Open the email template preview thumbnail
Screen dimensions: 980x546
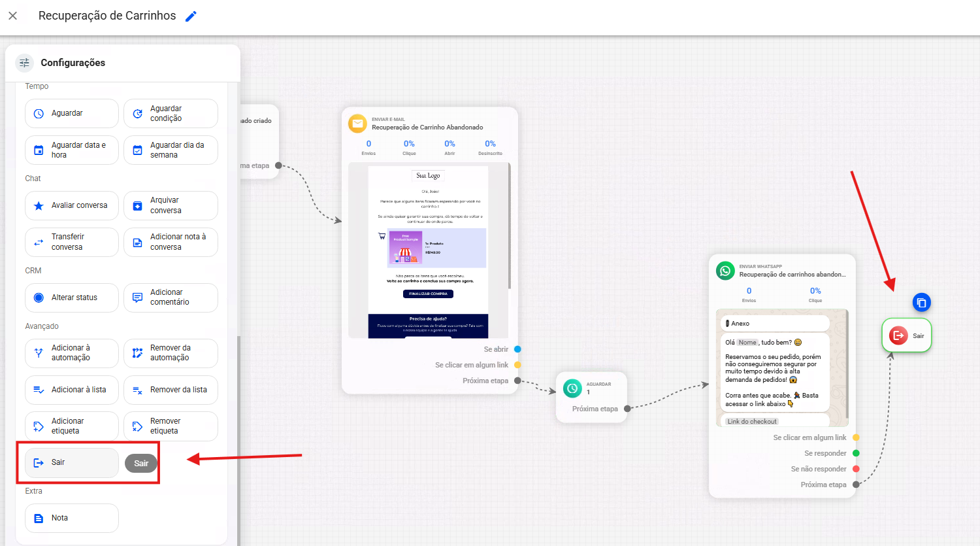[429, 250]
